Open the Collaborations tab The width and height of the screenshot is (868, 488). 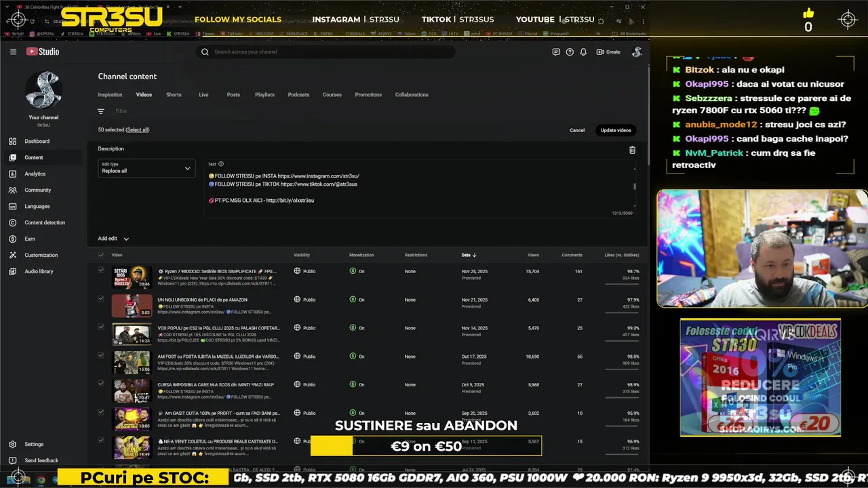tap(412, 95)
